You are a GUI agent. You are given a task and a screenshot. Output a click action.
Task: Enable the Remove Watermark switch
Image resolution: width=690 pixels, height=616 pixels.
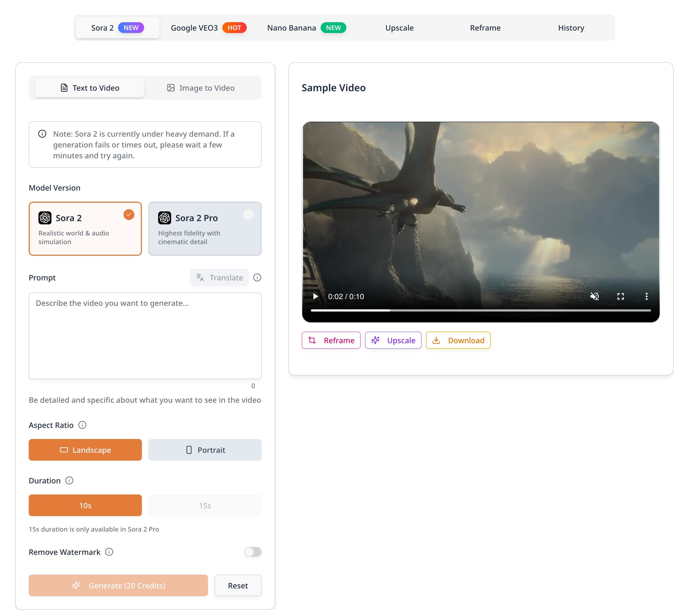[253, 552]
